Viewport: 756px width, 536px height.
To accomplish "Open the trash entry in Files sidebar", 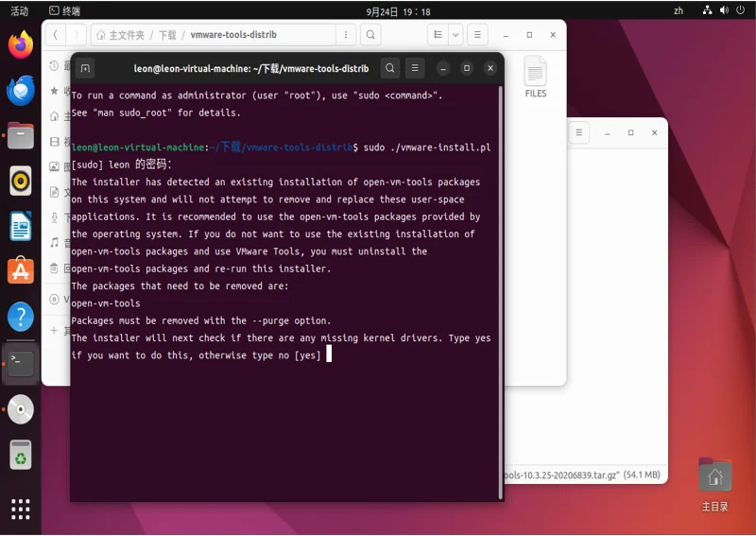I will [59, 268].
